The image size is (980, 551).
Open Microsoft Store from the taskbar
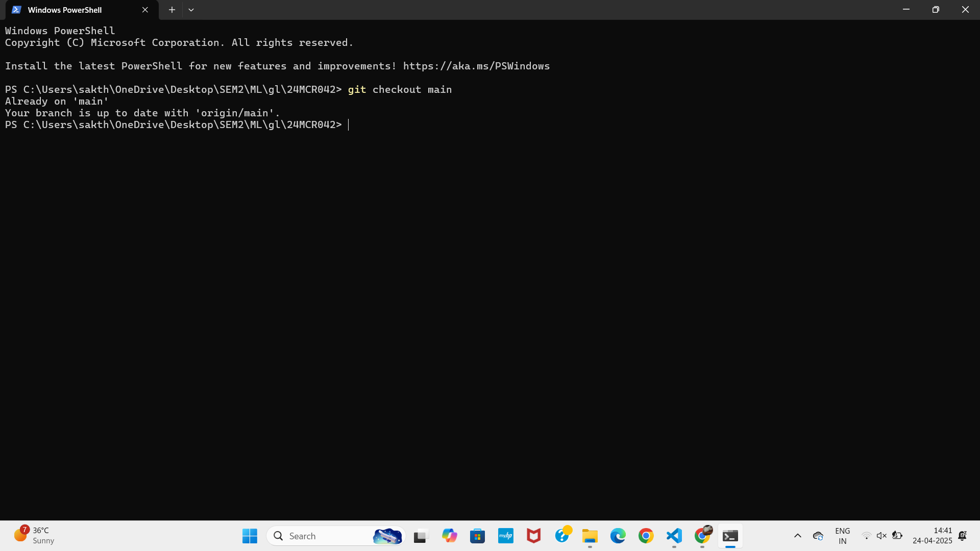pos(477,536)
